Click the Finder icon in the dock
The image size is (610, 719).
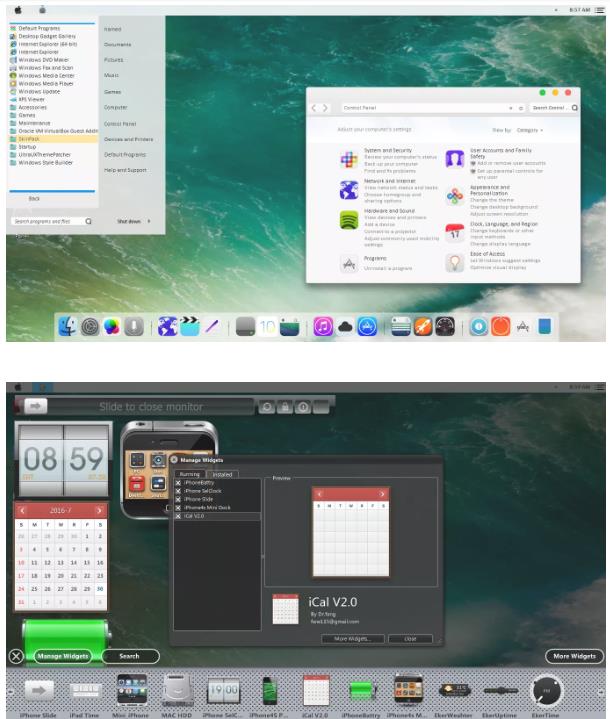[x=69, y=326]
